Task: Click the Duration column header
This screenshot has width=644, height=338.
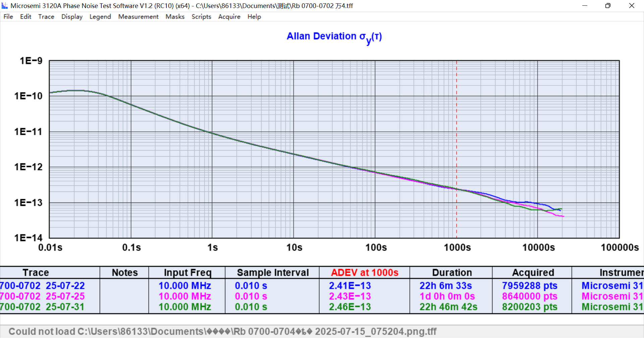Action: pos(451,273)
